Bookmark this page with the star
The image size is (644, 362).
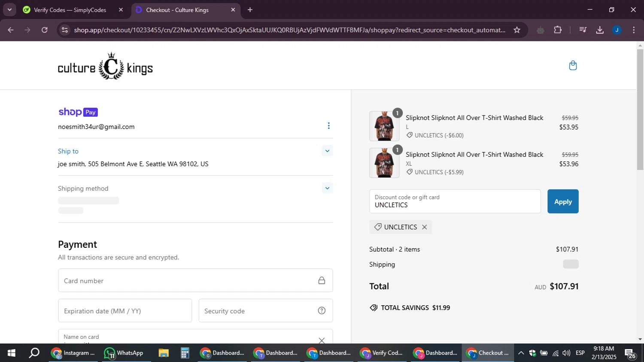pos(517,30)
